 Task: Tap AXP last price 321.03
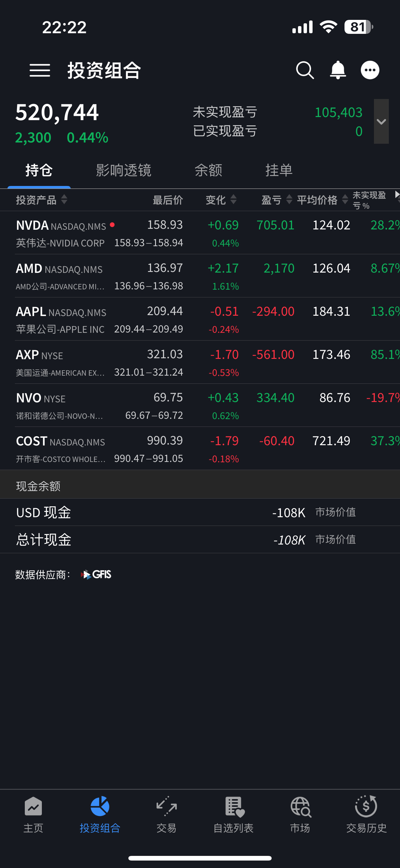[x=165, y=354]
